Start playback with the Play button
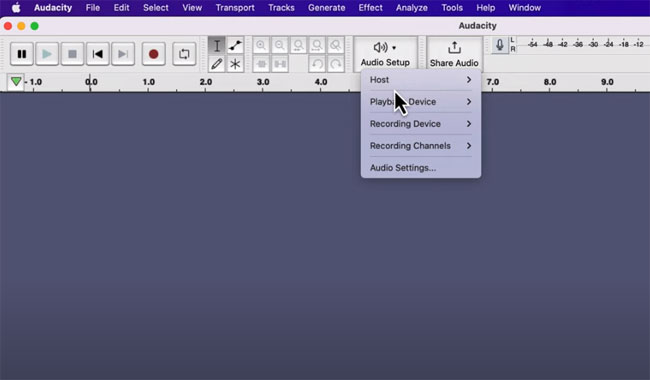Viewport: 650px width, 380px height. [x=47, y=54]
